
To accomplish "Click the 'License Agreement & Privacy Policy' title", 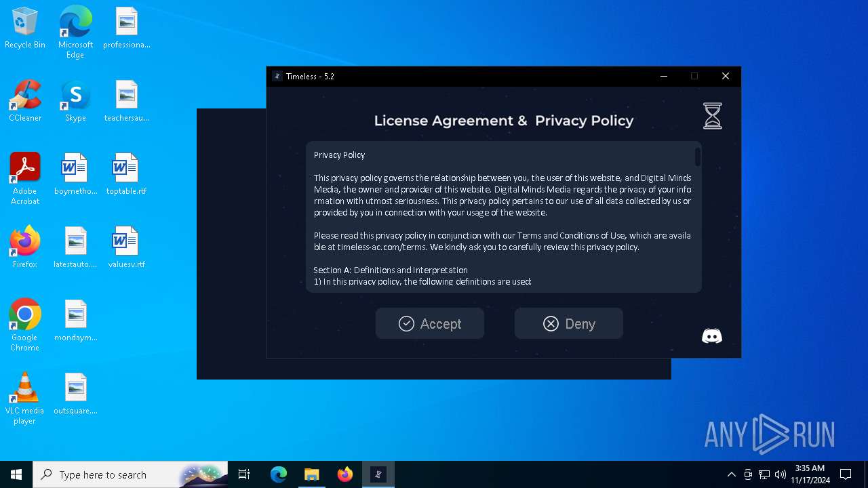I will click(504, 121).
